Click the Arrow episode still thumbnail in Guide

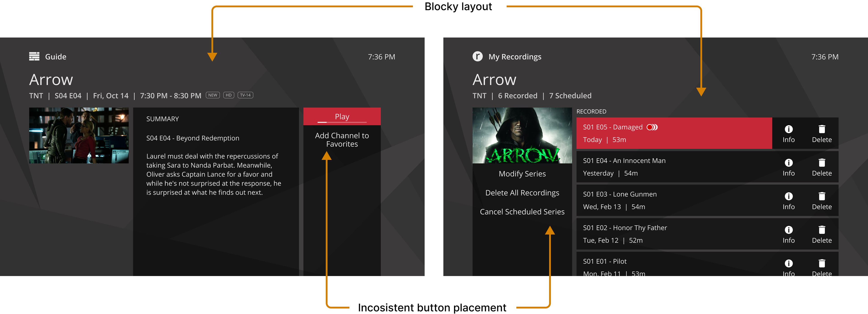pos(79,136)
